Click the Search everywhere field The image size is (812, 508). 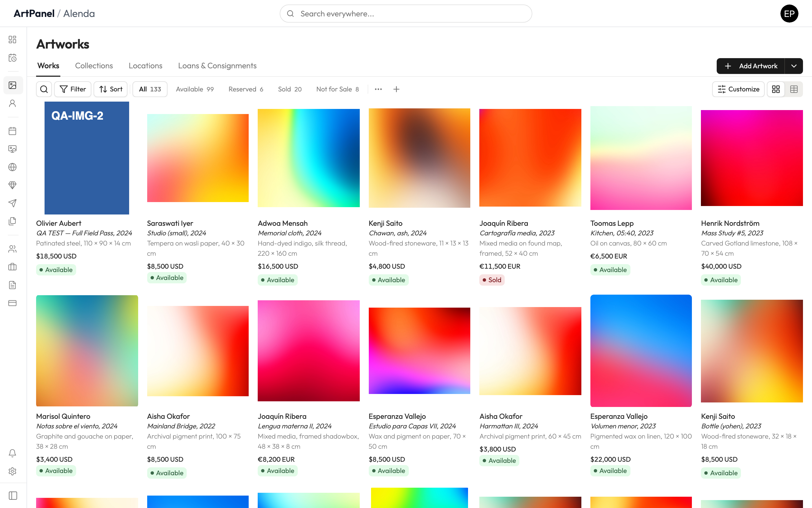point(406,14)
